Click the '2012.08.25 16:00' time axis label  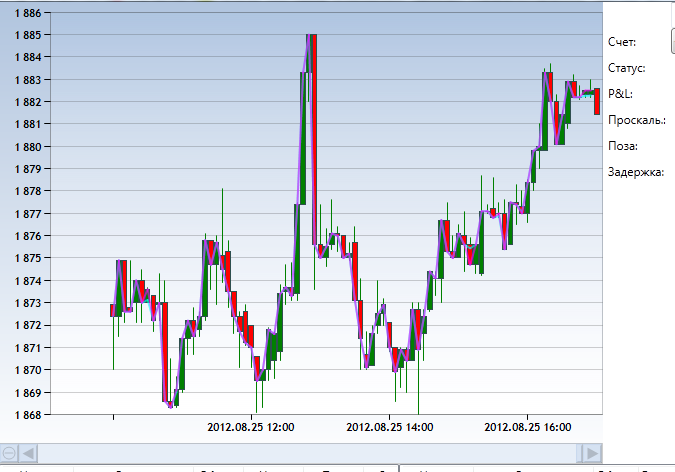(x=528, y=427)
